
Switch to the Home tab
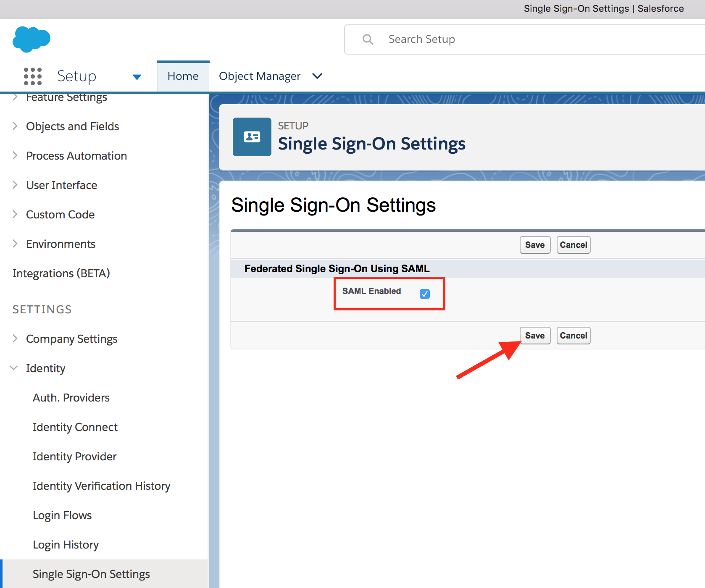point(183,76)
